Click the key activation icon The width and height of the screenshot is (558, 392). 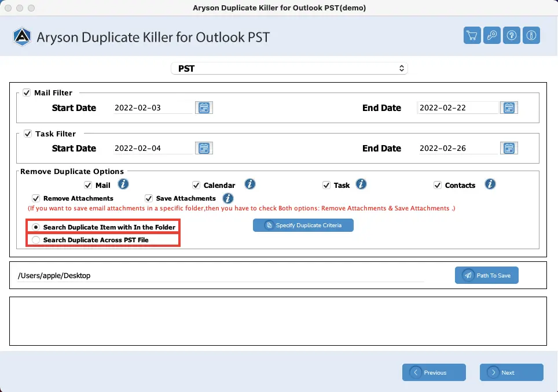click(x=492, y=35)
